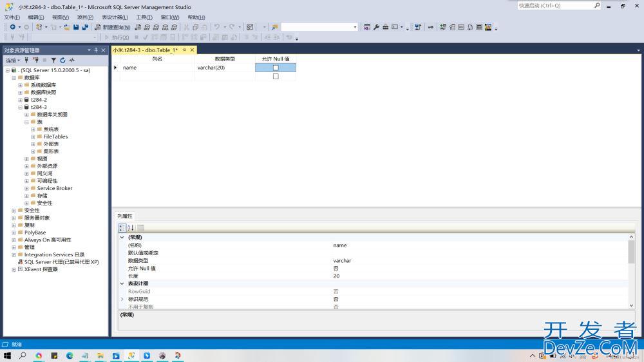Viewport: 644px width, 362px height.
Task: Click the taskbar search magnifier icon
Action: [23, 356]
